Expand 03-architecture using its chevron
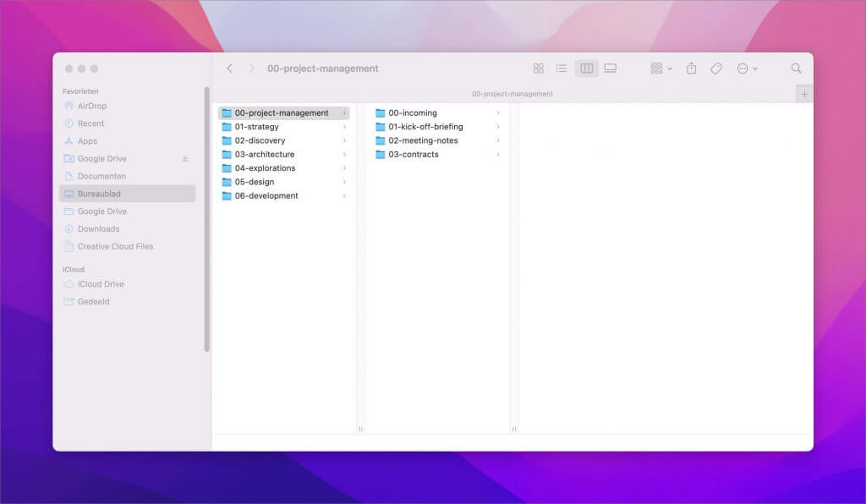The height and width of the screenshot is (504, 866). (x=344, y=155)
